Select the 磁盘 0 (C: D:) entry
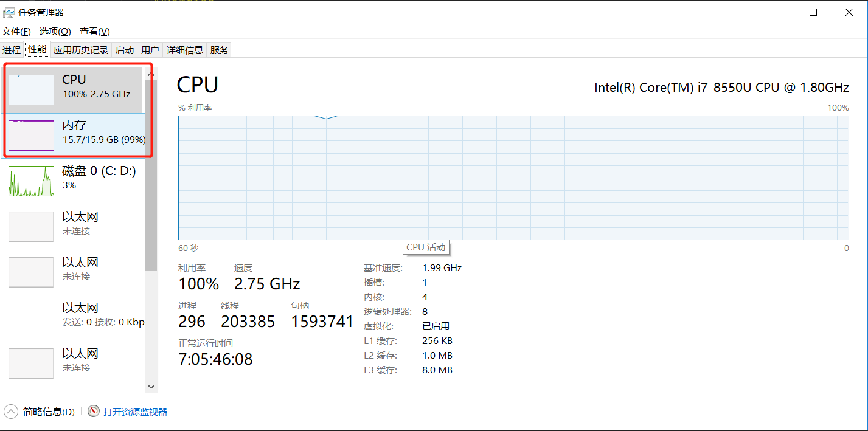 pyautogui.click(x=74, y=181)
